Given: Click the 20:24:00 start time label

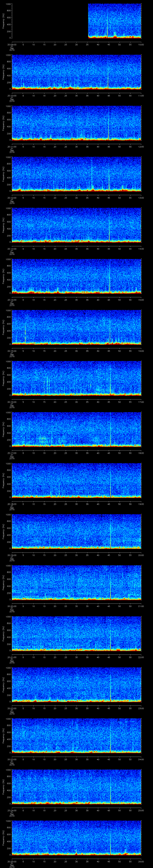Looking at the screenshot, I should tap(12, 810).
